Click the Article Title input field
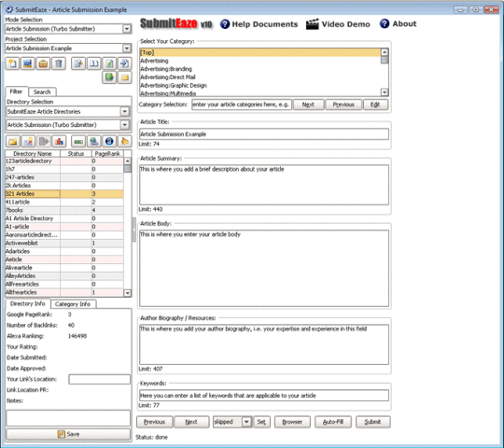 (264, 134)
